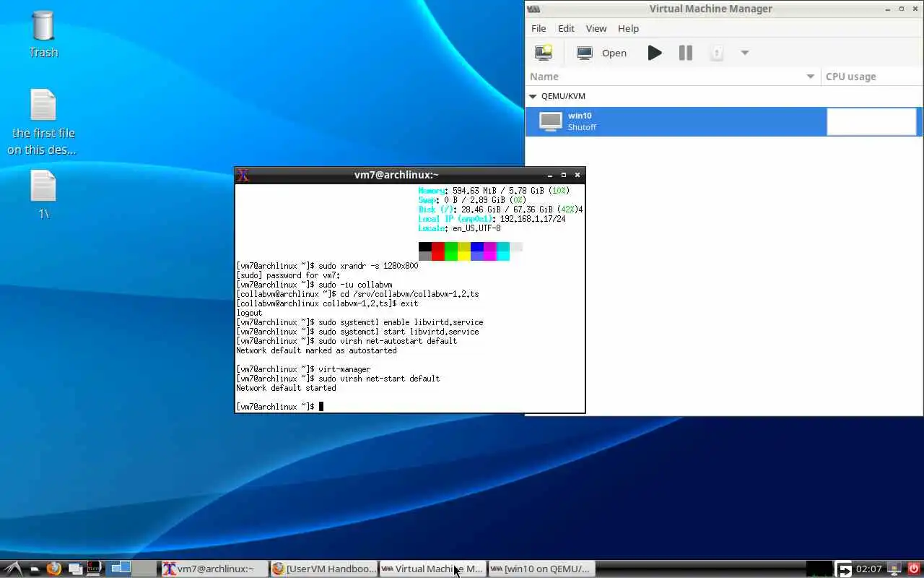Switch to vm7@archlinux terminal taskbar button
924x578 pixels.
tap(214, 569)
